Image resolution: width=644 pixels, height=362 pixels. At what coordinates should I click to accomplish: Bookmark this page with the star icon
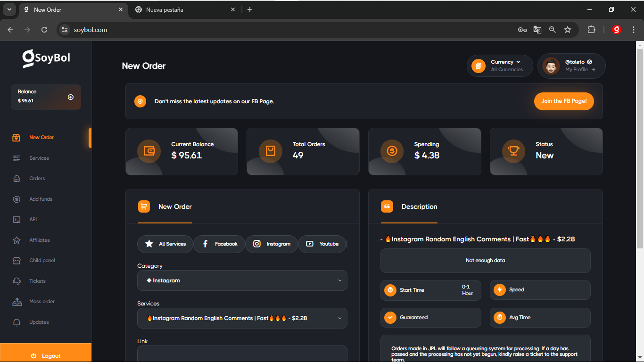(x=568, y=30)
